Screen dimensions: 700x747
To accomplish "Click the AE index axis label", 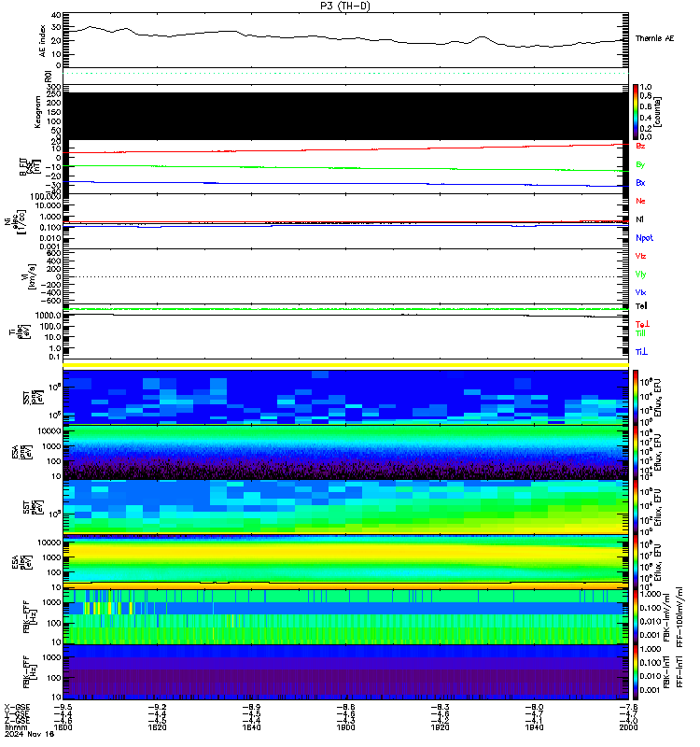I will 42,41.
